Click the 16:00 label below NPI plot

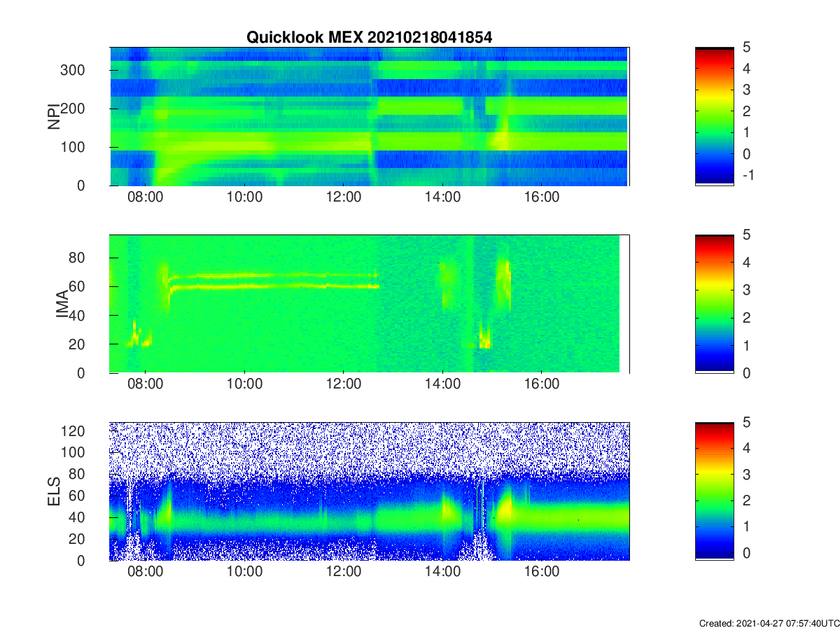[542, 197]
